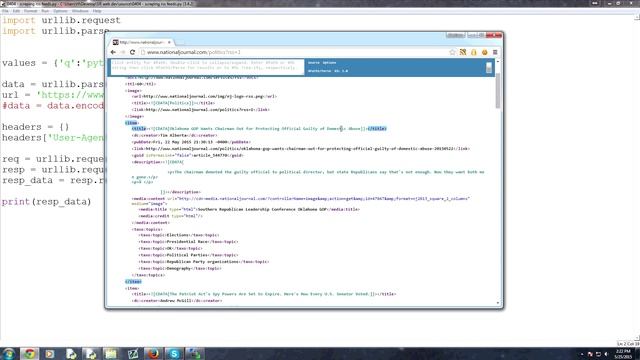Click the Chrome icon in the taskbar
The width and height of the screenshot is (640, 360).
pyautogui.click(x=29, y=353)
